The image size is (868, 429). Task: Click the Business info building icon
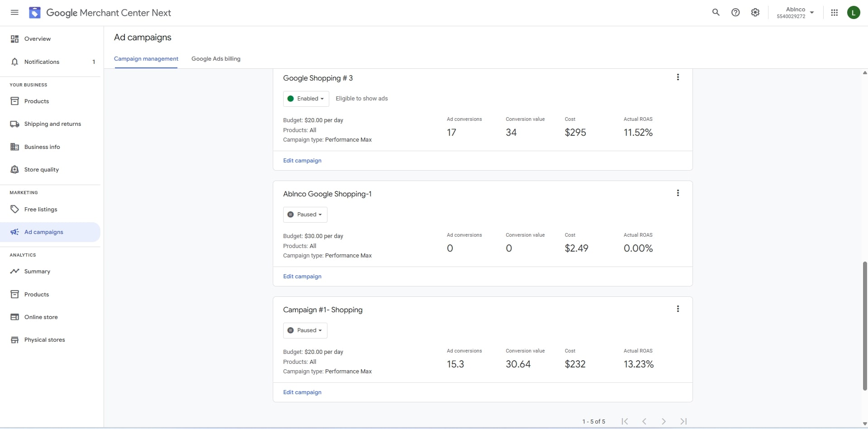click(15, 147)
